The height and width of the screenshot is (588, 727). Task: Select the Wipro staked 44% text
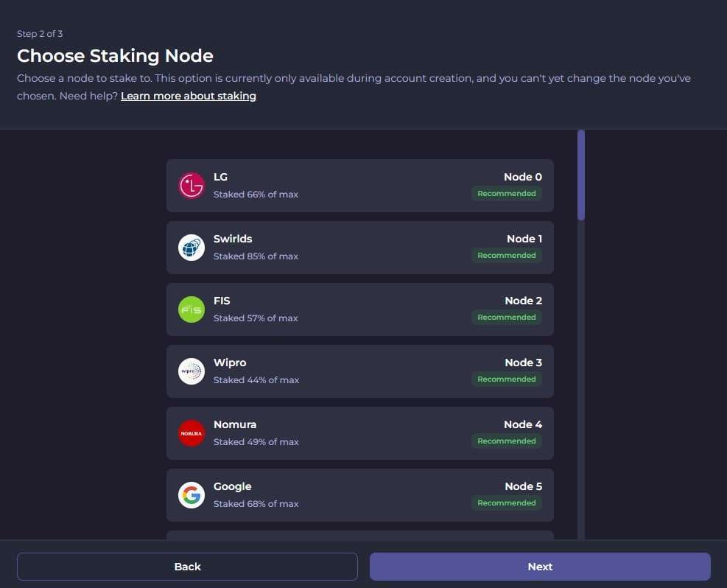(256, 380)
